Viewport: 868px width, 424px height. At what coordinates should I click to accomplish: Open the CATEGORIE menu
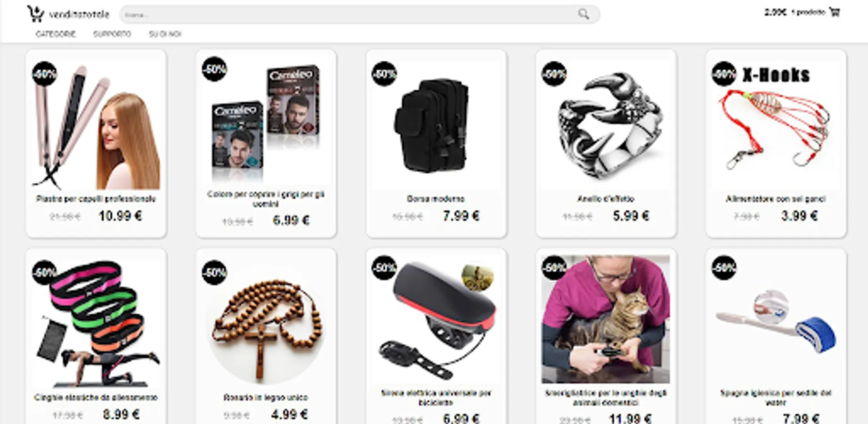(x=56, y=34)
